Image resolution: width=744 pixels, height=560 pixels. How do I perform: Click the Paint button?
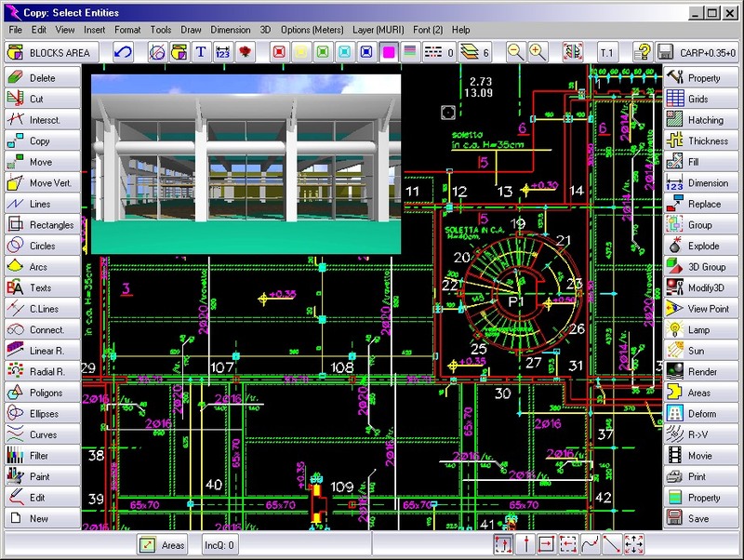tap(42, 476)
